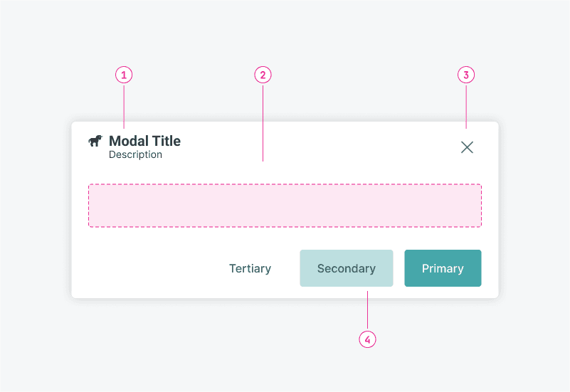The image size is (570, 392).
Task: Choose the Tertiary text button
Action: click(x=250, y=268)
